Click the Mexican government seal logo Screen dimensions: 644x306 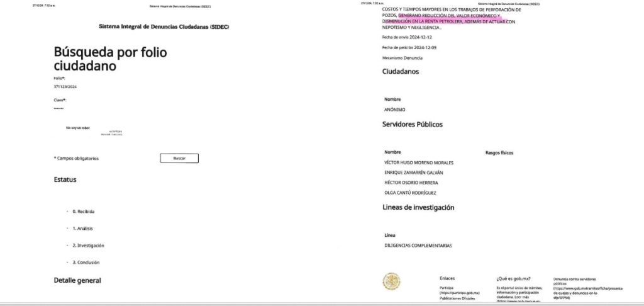click(392, 281)
